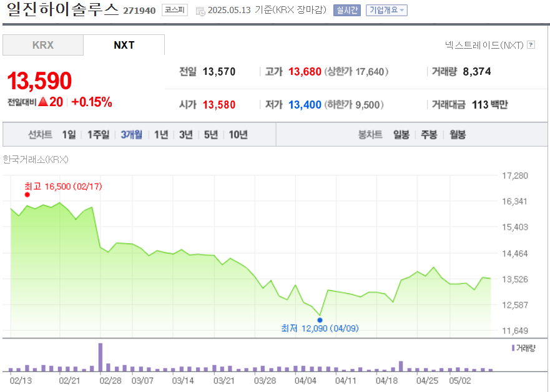Click the 코스피 market badge
The height and width of the screenshot is (392, 550).
click(174, 10)
